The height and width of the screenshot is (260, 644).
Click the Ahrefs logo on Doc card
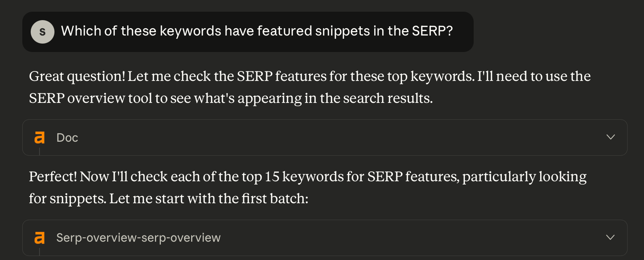point(39,138)
